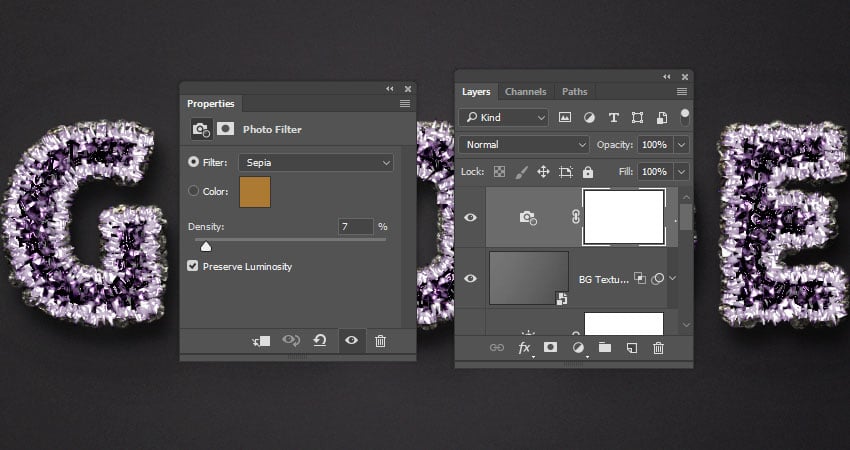The width and height of the screenshot is (850, 450).
Task: Click the orange filter color swatch
Action: click(x=255, y=192)
